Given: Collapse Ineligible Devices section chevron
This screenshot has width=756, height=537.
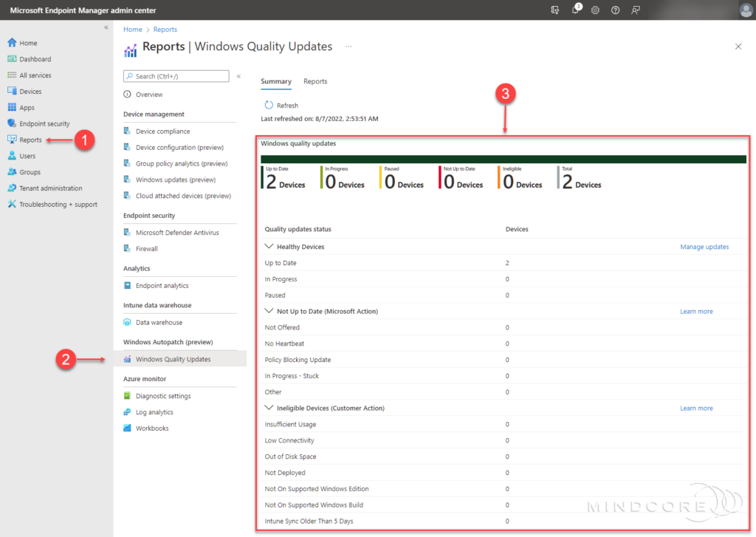Looking at the screenshot, I should point(269,408).
